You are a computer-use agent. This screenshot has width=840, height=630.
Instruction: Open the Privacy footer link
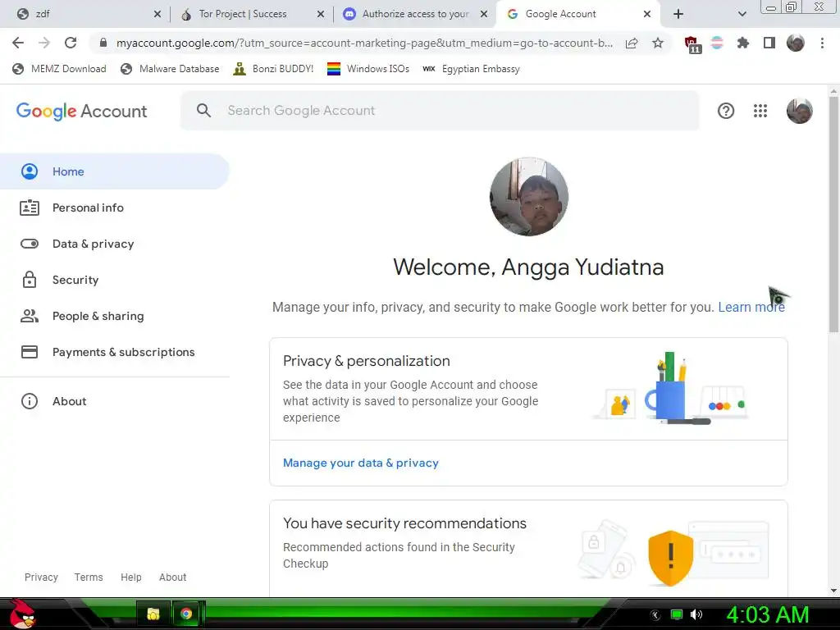click(x=41, y=577)
